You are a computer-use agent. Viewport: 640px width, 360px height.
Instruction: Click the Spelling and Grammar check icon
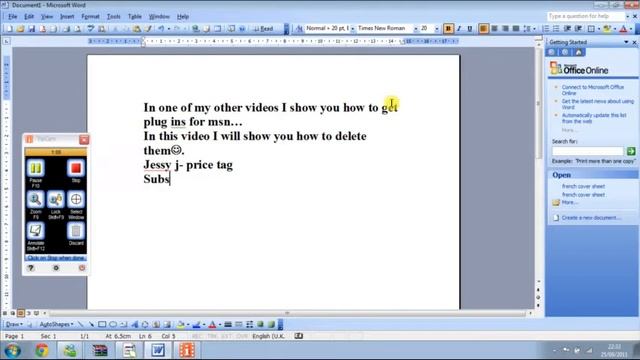coord(91,29)
